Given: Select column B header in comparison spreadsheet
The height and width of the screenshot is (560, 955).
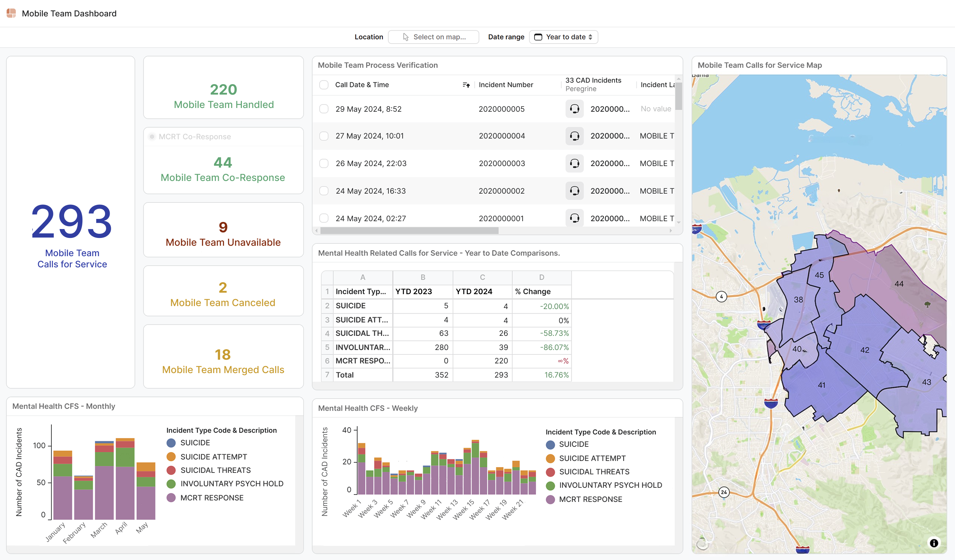Looking at the screenshot, I should pos(423,277).
